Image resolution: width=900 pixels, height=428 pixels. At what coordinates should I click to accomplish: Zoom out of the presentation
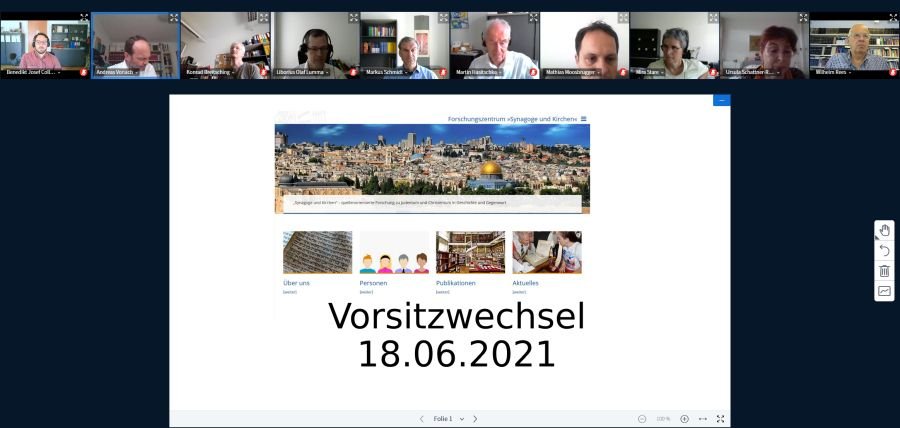click(642, 419)
